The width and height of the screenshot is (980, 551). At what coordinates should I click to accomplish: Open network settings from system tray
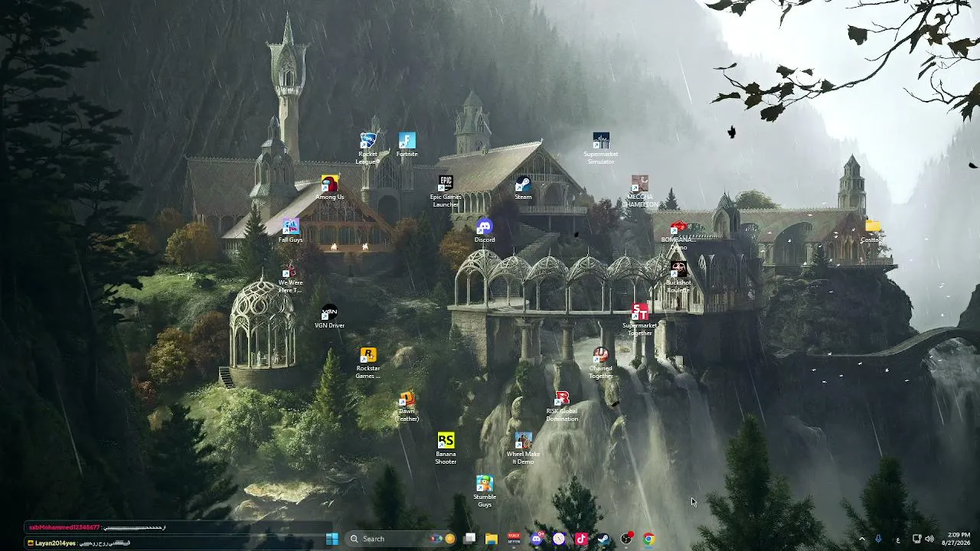(x=917, y=539)
